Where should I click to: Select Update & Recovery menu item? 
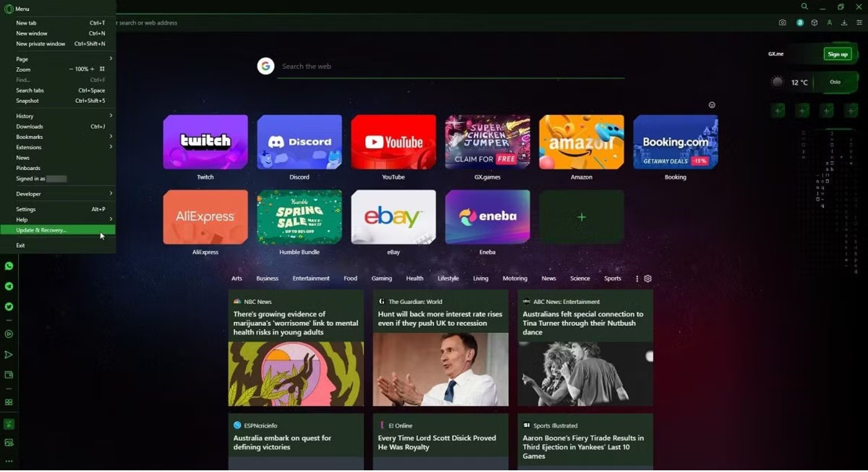pyautogui.click(x=58, y=230)
